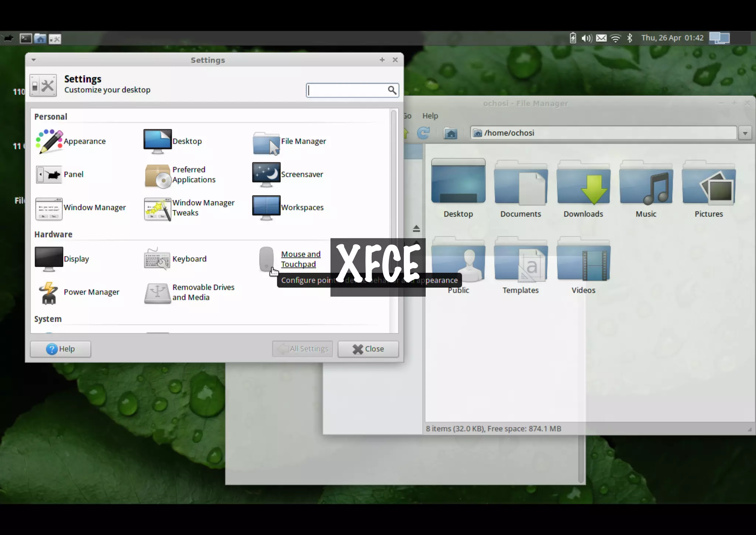Click the Reload icon in File Manager

pos(423,133)
